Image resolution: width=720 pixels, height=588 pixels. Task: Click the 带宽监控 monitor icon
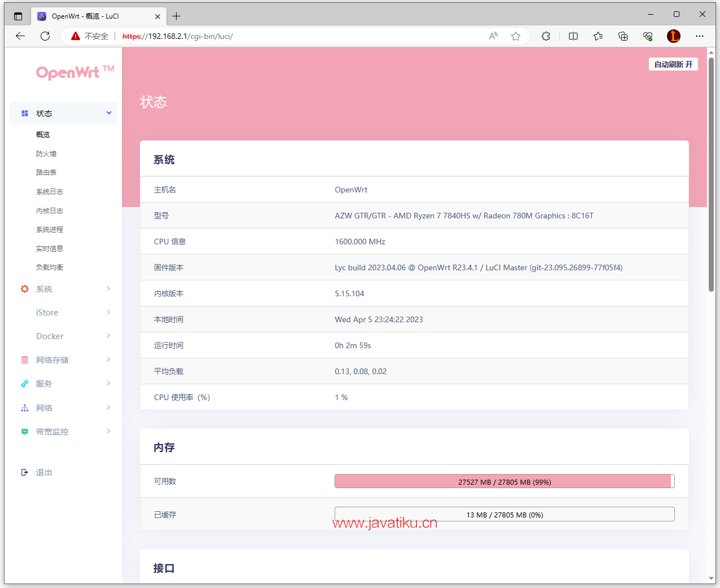tap(25, 432)
